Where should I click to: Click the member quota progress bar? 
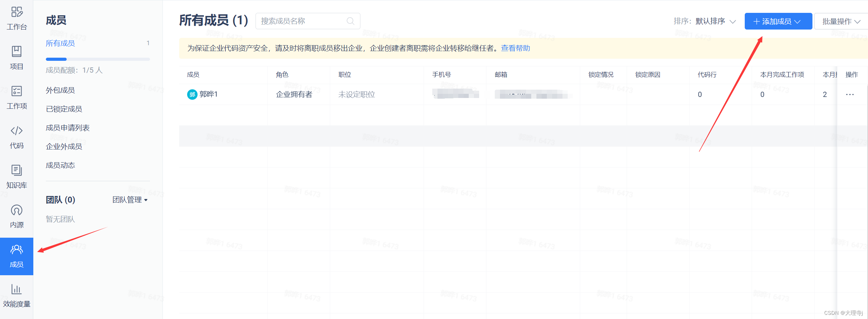pyautogui.click(x=98, y=59)
